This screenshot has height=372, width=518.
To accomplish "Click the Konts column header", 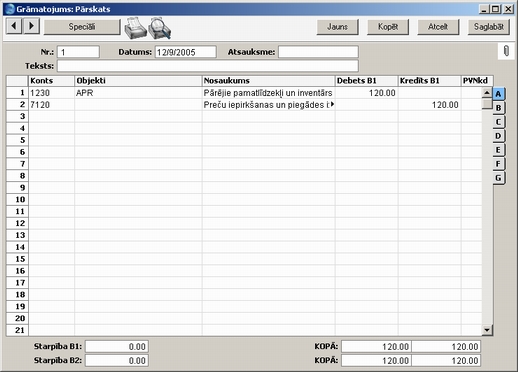I will click(x=52, y=81).
